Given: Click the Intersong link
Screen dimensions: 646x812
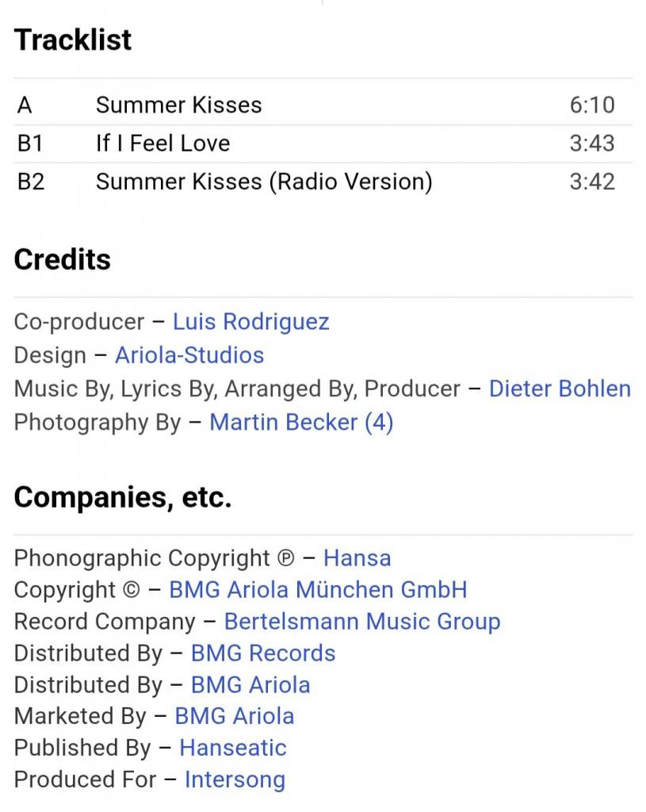Looking at the screenshot, I should tap(235, 779).
